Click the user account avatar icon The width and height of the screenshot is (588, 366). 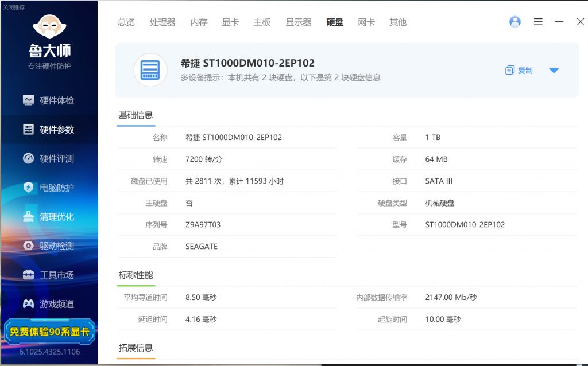click(x=515, y=21)
